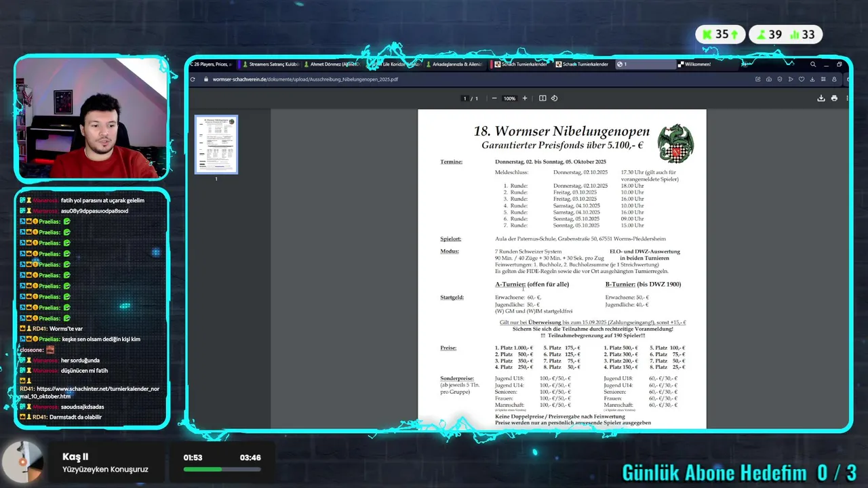The height and width of the screenshot is (488, 868).
Task: Click 'Garantierter Preisfonds über 5.100,- €' subtitle
Action: pos(562,145)
